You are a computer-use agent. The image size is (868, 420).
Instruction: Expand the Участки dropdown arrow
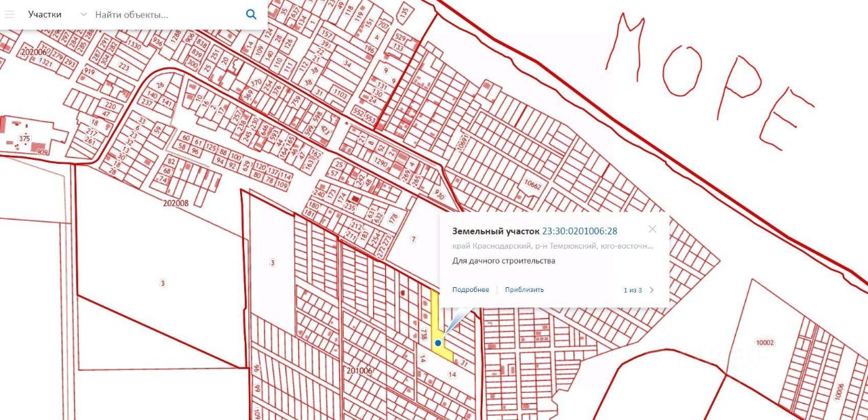83,14
